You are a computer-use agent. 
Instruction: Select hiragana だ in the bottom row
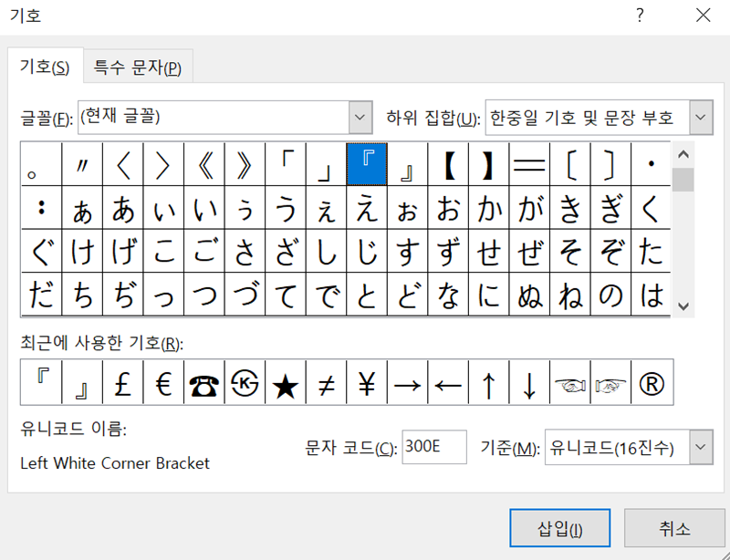point(42,295)
